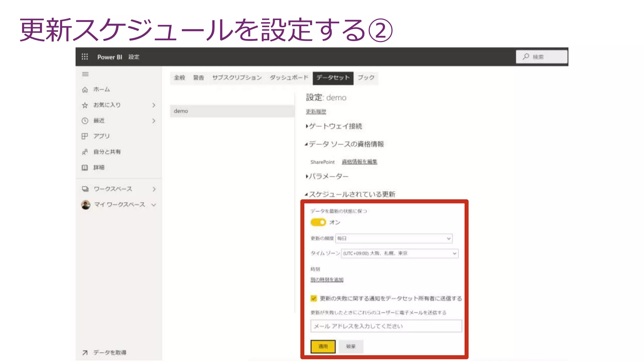The width and height of the screenshot is (644, 362).
Task: Switch to the Alerts (警告) tab
Action: click(x=198, y=78)
